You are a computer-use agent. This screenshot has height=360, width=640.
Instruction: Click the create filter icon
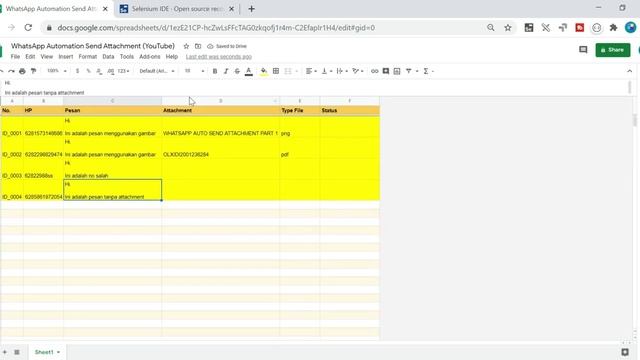pos(409,71)
